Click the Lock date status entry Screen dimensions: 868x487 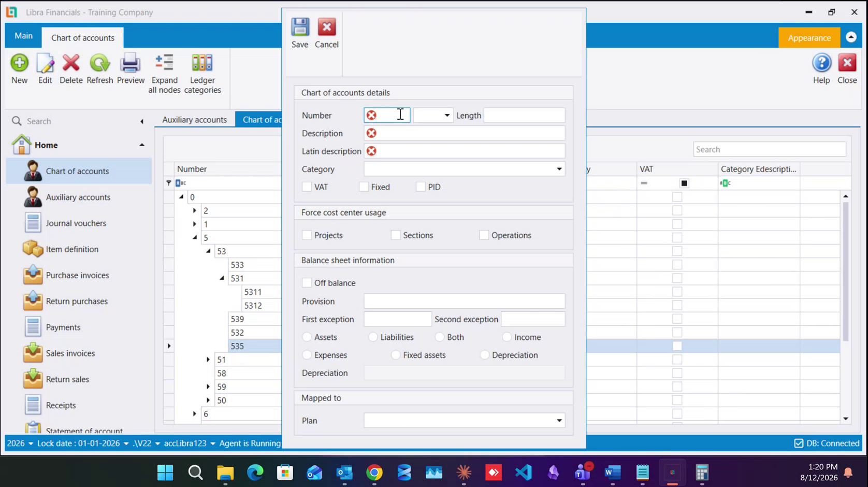click(x=83, y=443)
